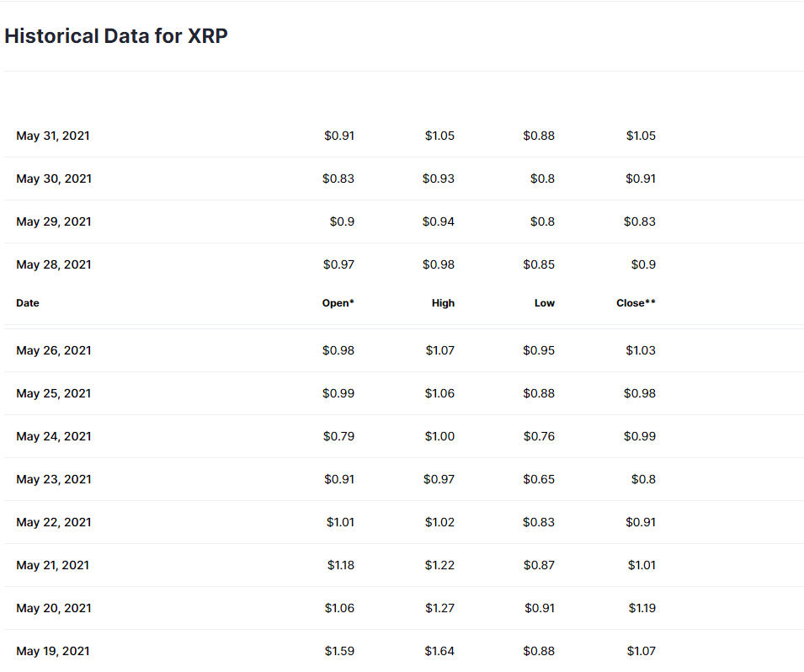Viewport: 804px width, 672px height.
Task: Select the May 30, 2021 row date
Action: [54, 179]
